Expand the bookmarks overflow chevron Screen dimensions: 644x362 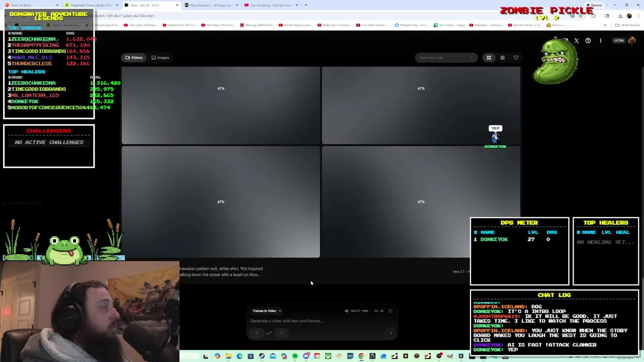click(605, 25)
